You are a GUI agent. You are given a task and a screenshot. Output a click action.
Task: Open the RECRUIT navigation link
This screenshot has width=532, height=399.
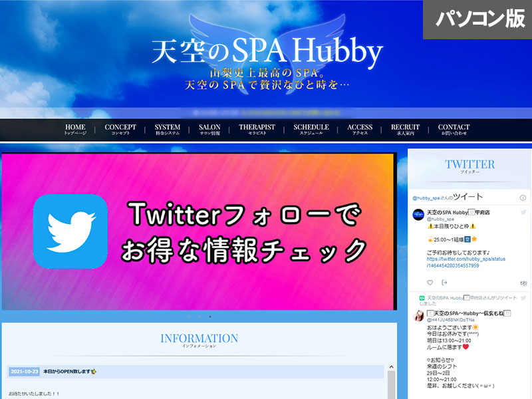click(x=405, y=130)
